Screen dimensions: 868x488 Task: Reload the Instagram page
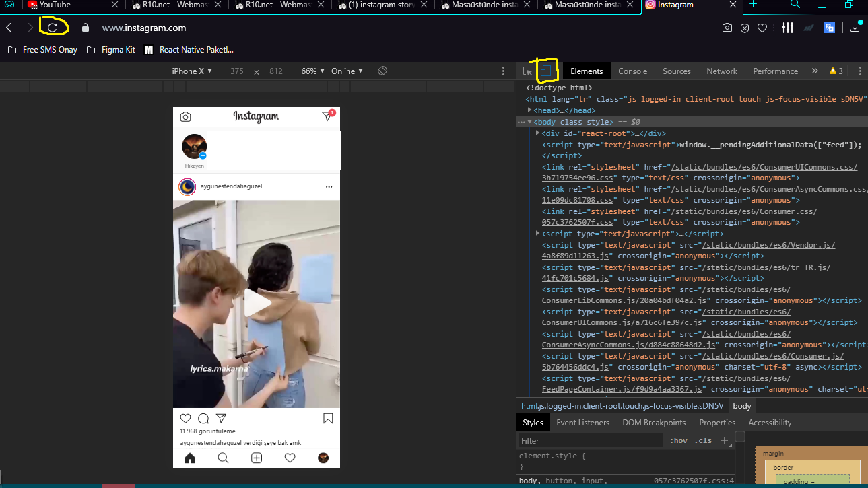[52, 28]
